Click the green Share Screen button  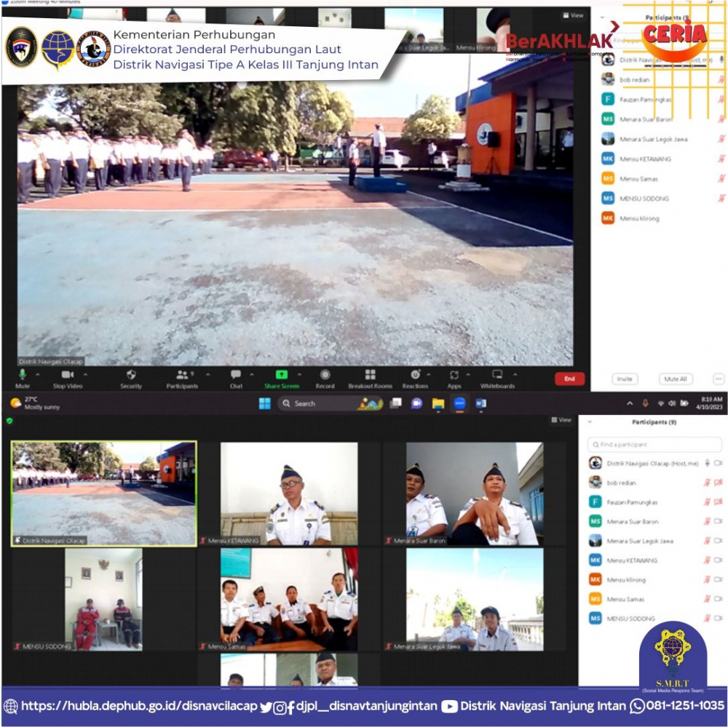(x=282, y=378)
